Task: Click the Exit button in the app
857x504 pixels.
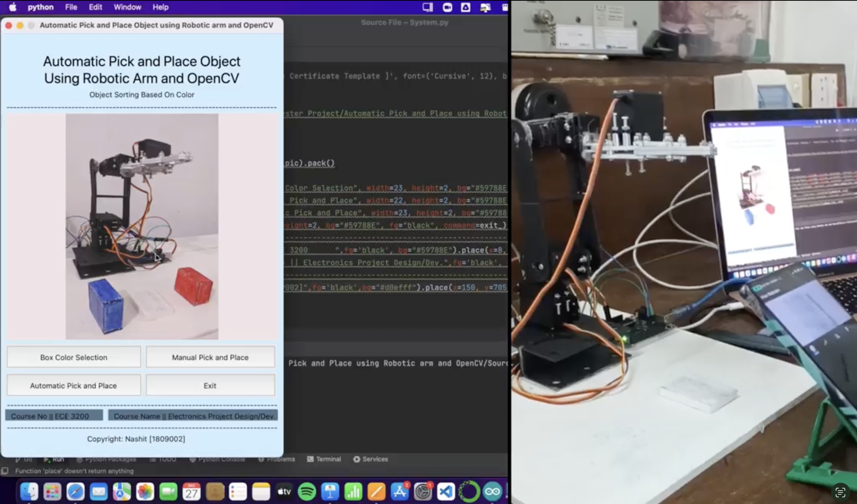Action: [210, 386]
